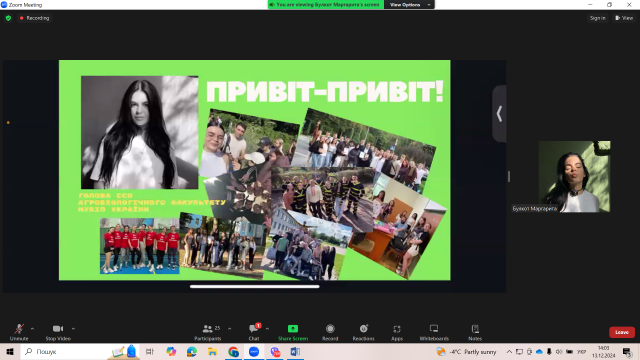640x360 pixels.
Task: Expand the Chat options arrow
Action: [x=267, y=329]
